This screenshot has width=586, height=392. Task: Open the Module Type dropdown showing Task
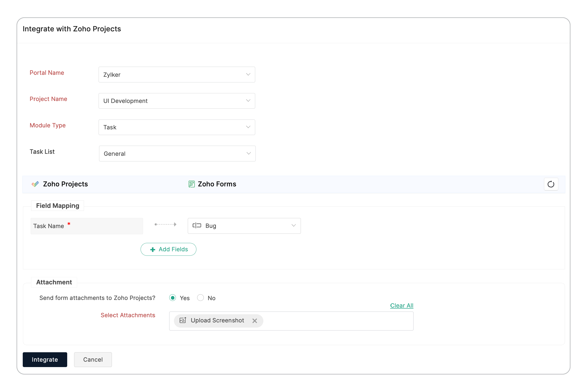[177, 127]
